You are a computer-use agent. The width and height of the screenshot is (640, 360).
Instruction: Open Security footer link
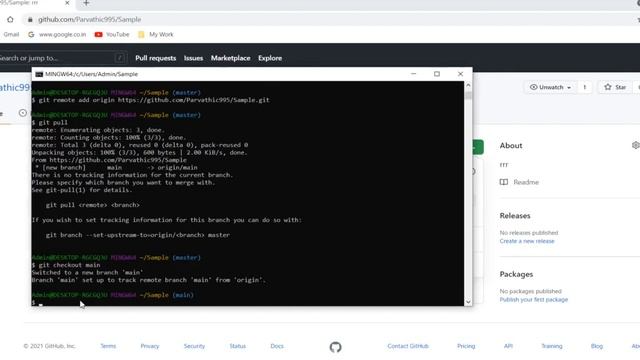pos(194,346)
